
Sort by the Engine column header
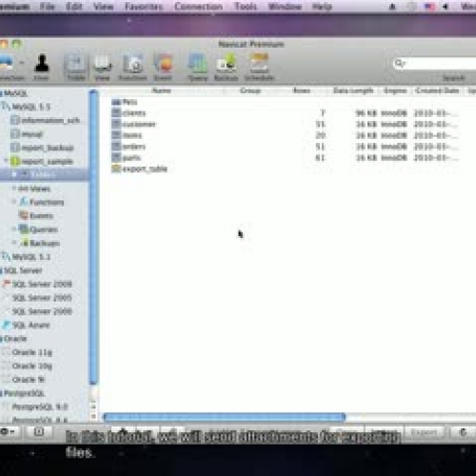[395, 90]
